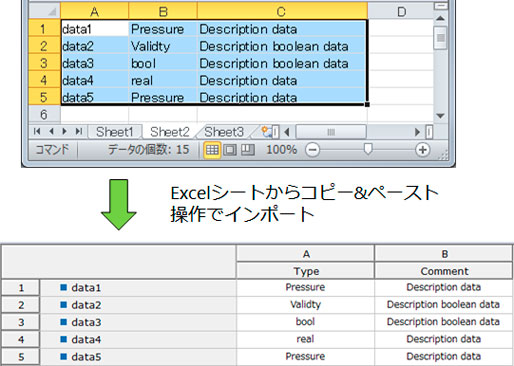
Task: Select data1 row in lower table
Action: pyautogui.click(x=138, y=288)
